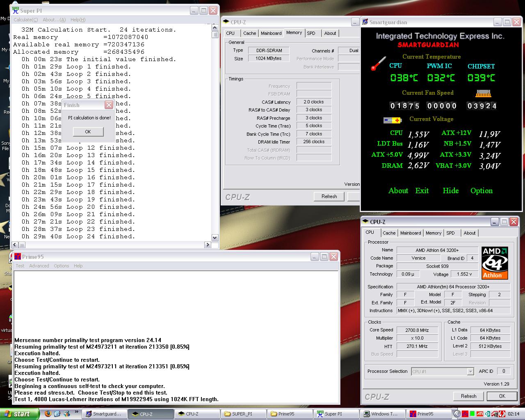This screenshot has width=525, height=420.
Task: Select CPU tab in CPU-Z Memory window
Action: 231,33
